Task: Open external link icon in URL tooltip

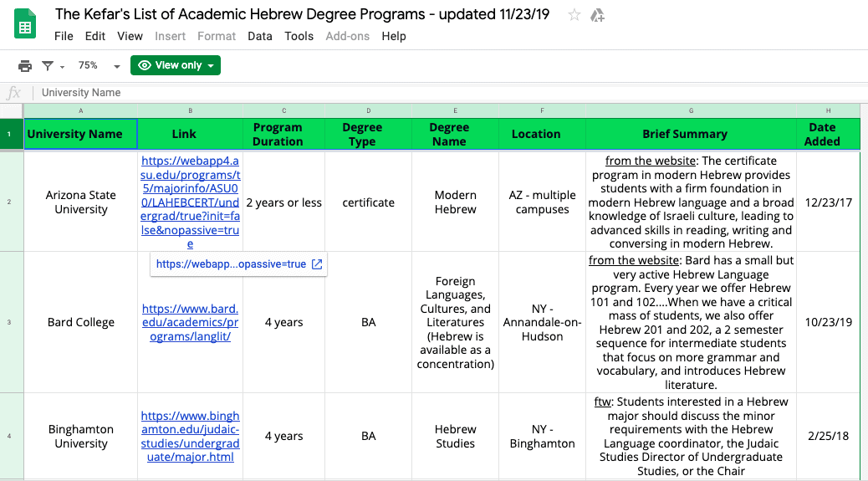Action: click(317, 264)
